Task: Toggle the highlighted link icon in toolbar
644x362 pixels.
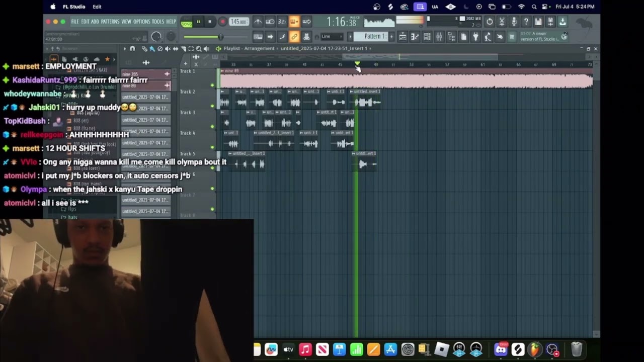Action: 294,37
